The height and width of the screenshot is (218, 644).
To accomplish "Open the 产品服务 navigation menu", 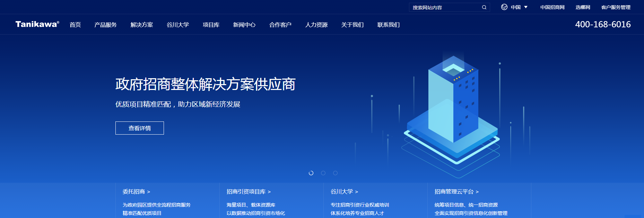I will (x=105, y=25).
